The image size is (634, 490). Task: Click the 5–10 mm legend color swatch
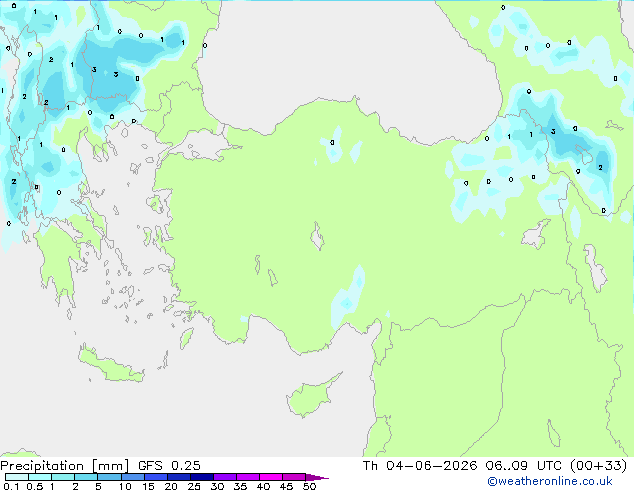click(109, 477)
